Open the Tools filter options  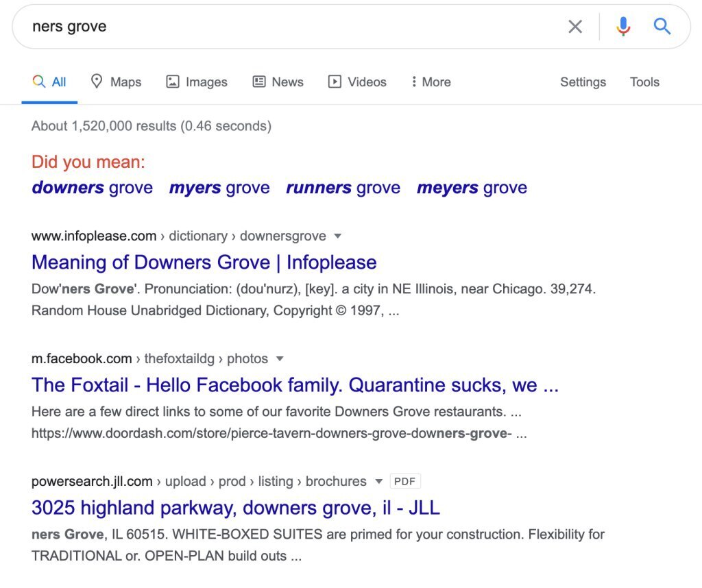click(x=644, y=82)
